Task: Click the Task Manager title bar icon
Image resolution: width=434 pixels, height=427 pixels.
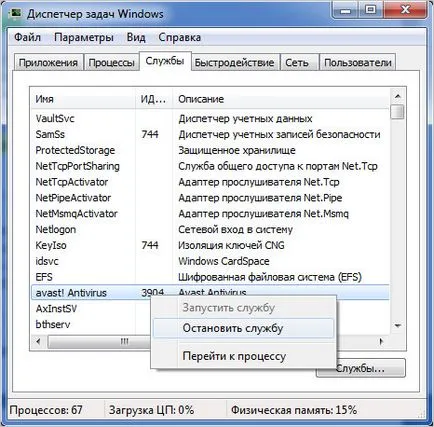Action: (15, 13)
